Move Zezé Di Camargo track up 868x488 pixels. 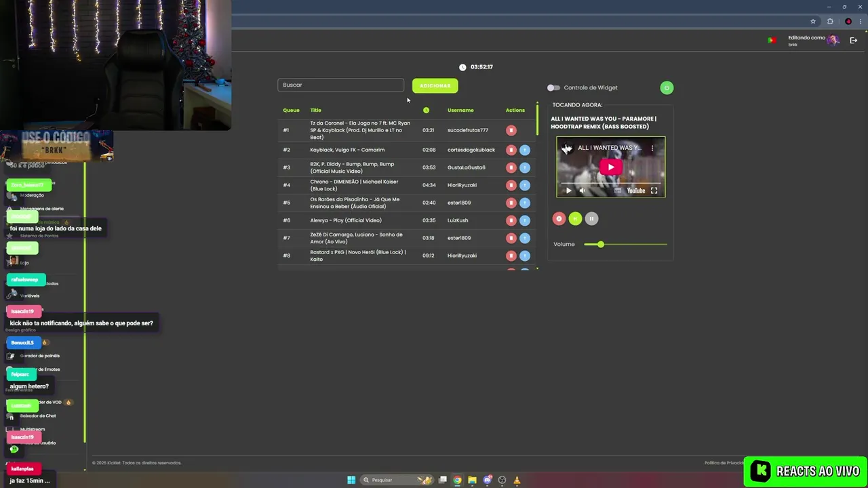point(525,238)
